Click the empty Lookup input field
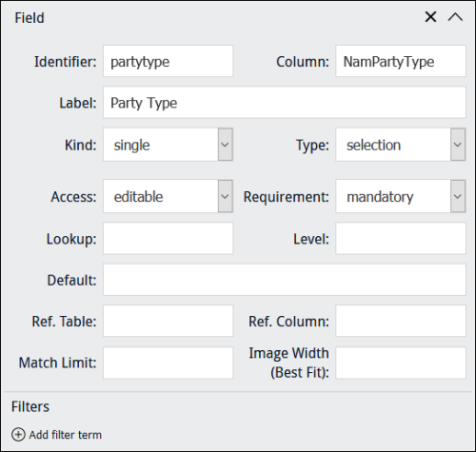The width and height of the screenshot is (476, 452). coord(169,238)
